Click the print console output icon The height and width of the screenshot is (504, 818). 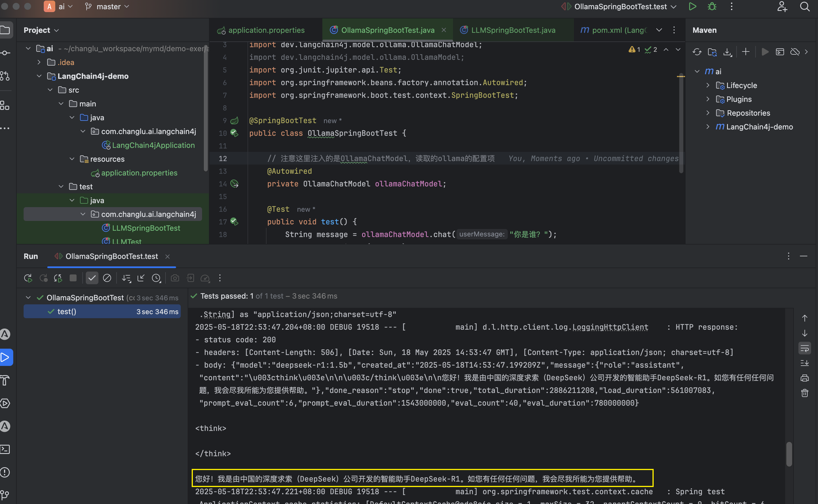805,378
